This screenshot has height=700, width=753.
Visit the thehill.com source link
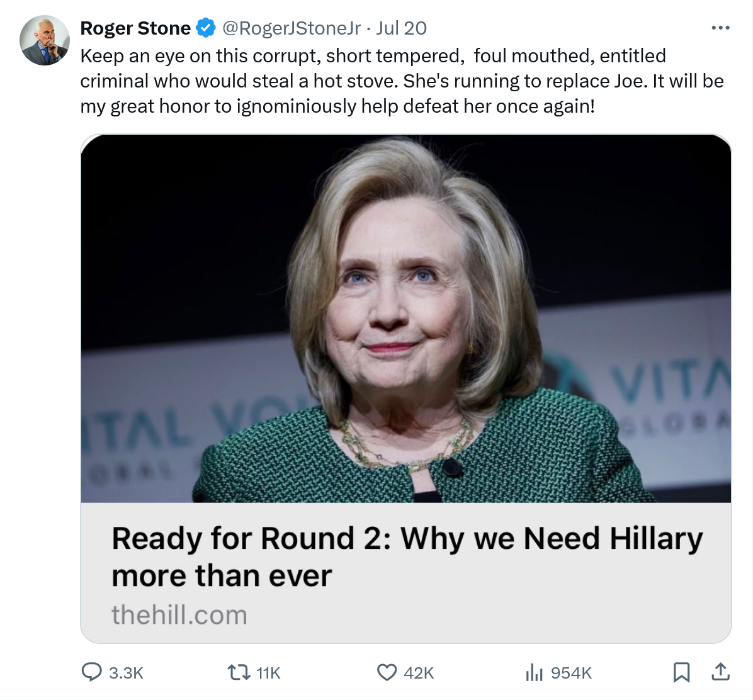click(179, 615)
